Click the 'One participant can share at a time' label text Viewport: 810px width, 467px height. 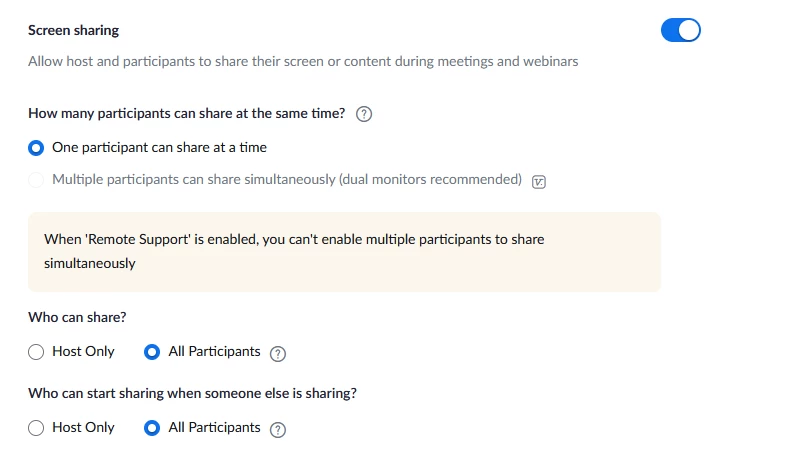click(159, 148)
